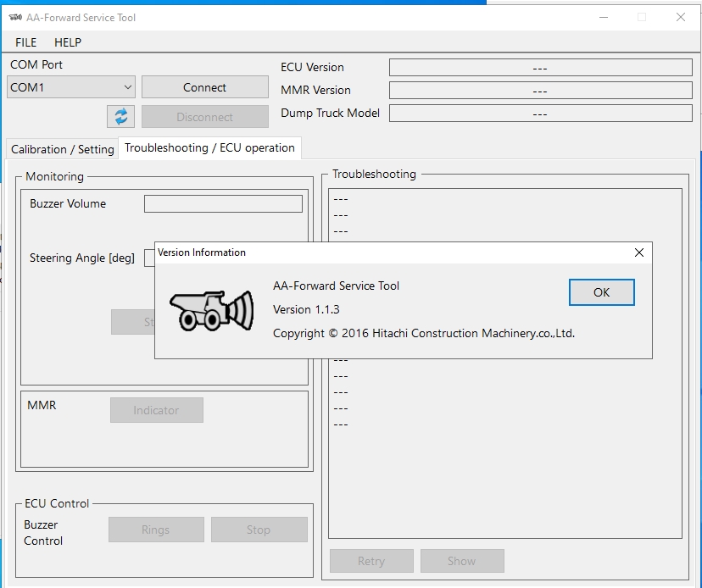The width and height of the screenshot is (702, 588).
Task: Open the FILE menu
Action: pyautogui.click(x=25, y=42)
